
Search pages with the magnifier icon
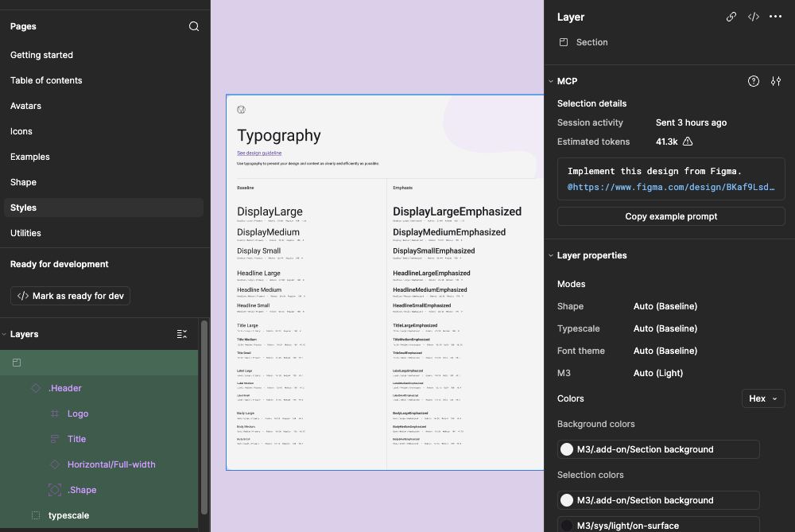pos(194,26)
